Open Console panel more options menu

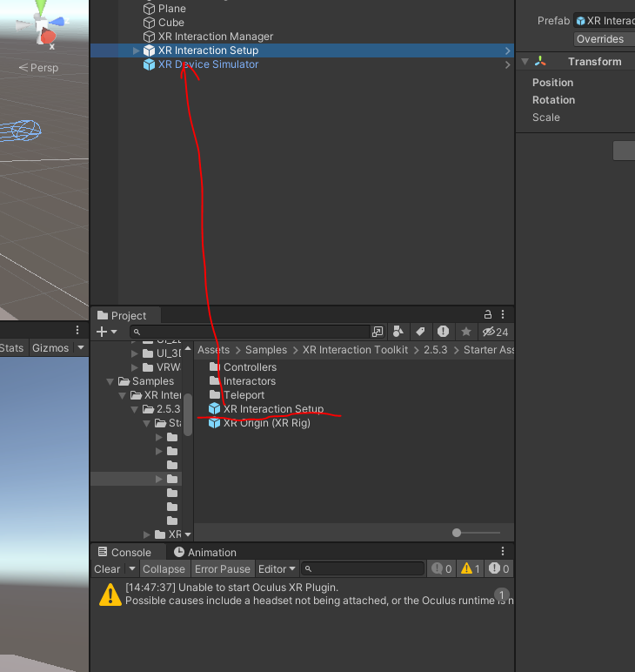pos(503,551)
